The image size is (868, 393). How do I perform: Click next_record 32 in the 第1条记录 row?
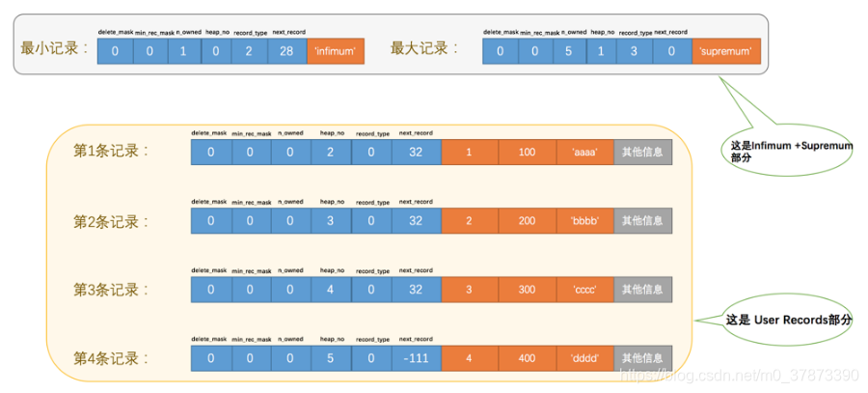417,152
